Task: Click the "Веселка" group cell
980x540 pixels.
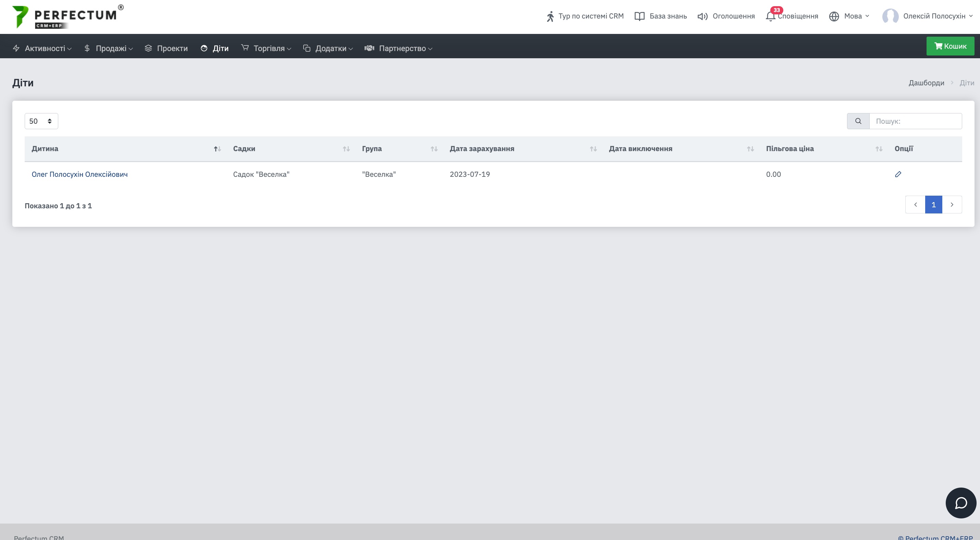Action: (379, 174)
